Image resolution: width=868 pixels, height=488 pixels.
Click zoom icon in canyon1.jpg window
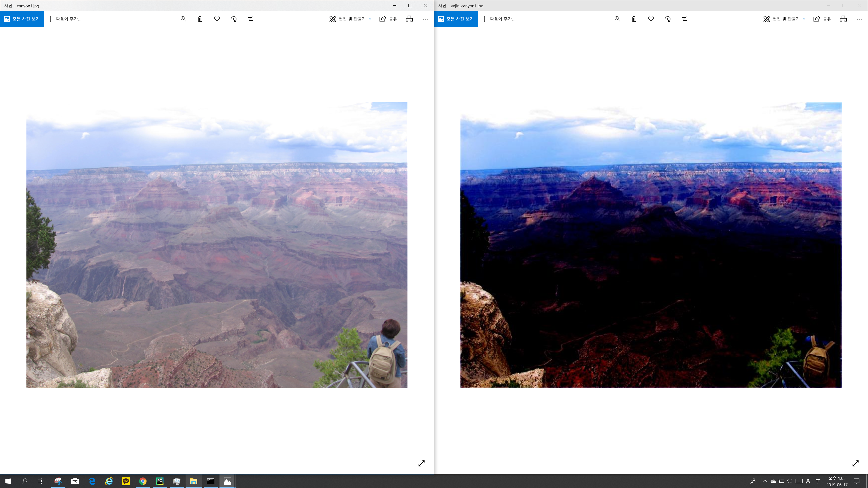pos(183,19)
